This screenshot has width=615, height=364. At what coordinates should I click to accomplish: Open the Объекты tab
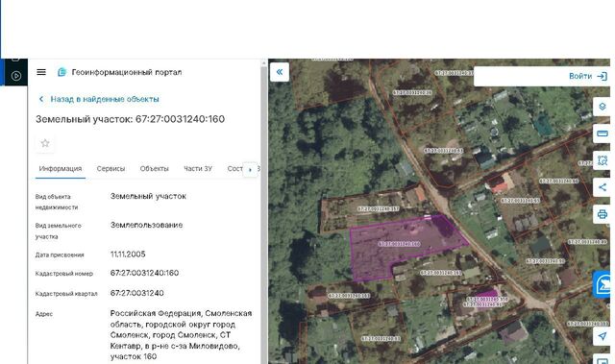(154, 168)
